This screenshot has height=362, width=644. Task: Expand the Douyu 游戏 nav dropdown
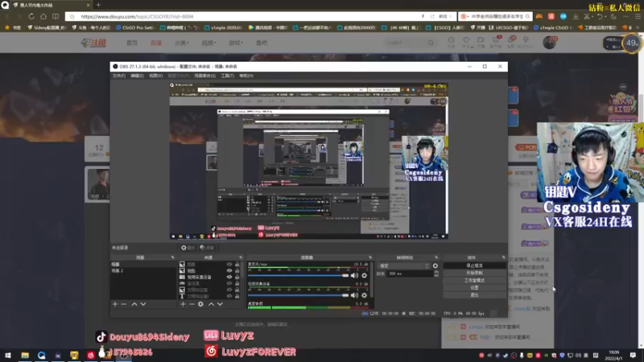click(x=236, y=43)
